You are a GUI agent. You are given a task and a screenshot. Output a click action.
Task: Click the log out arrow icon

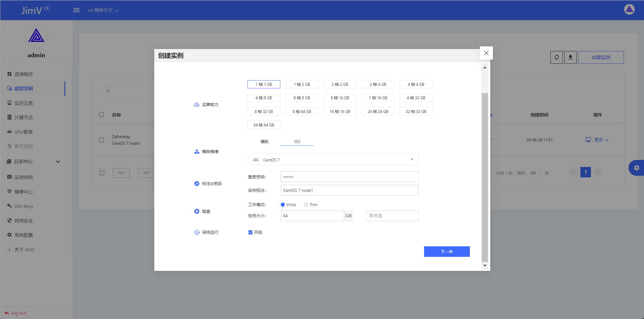click(7, 313)
